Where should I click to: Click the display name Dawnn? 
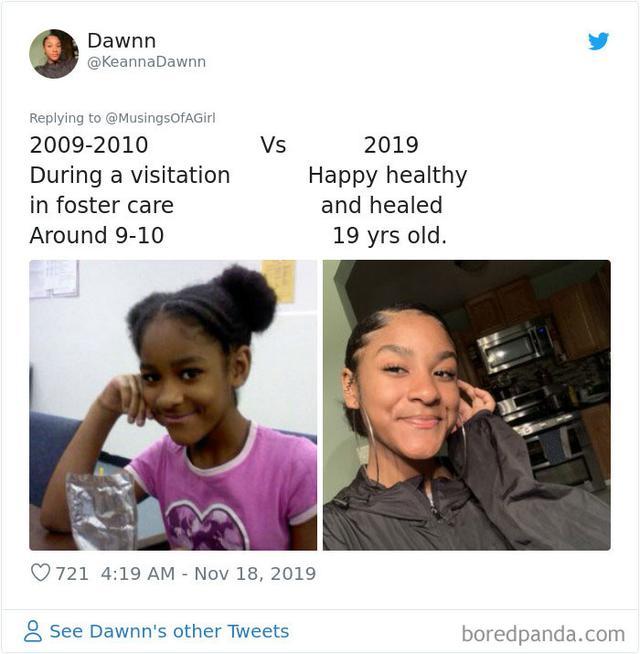[121, 41]
